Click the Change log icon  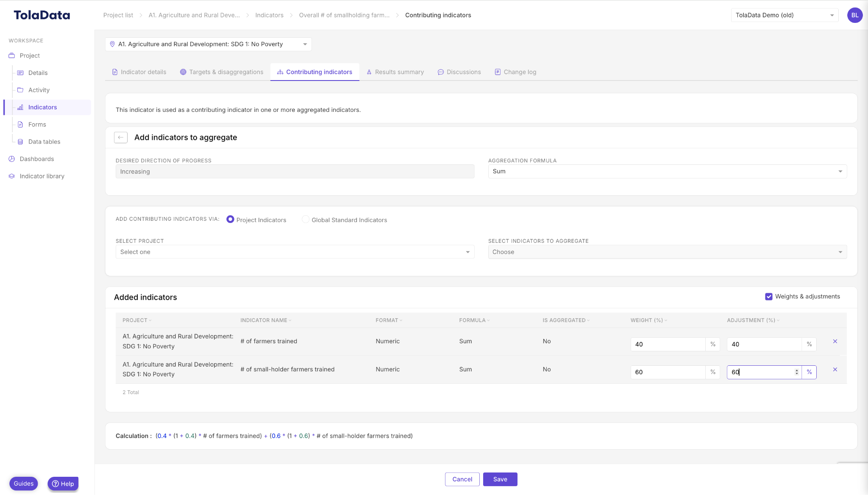498,72
